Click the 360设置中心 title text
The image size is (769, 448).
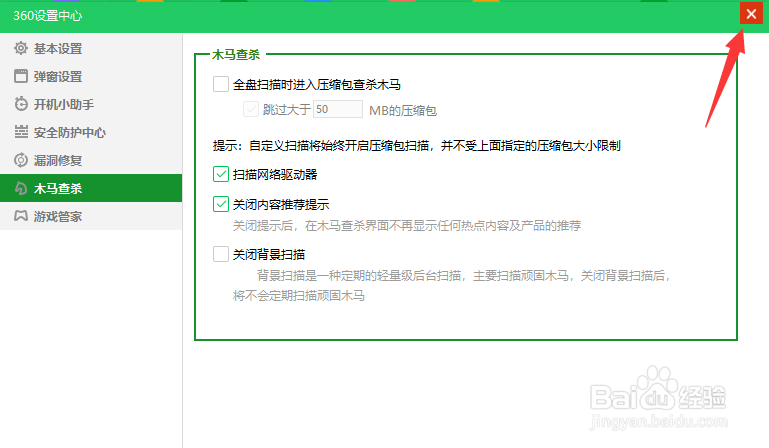coord(48,16)
